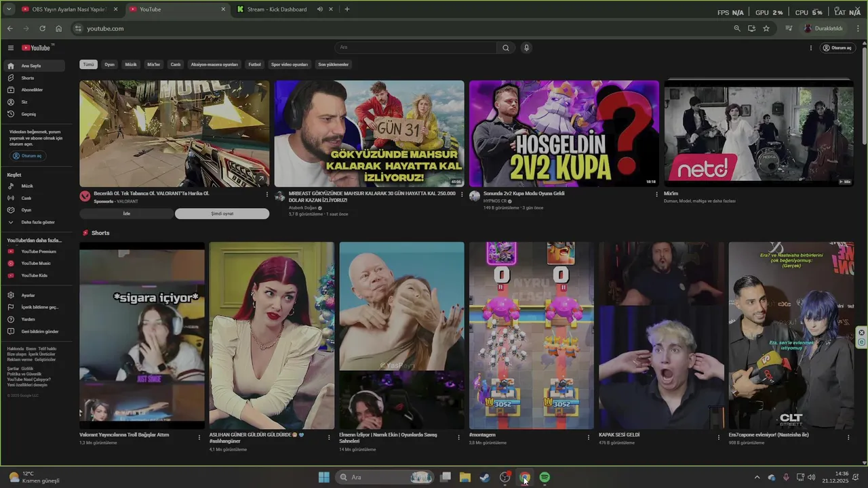Select the Canlı filter chip
The height and width of the screenshot is (488, 868).
(176, 64)
